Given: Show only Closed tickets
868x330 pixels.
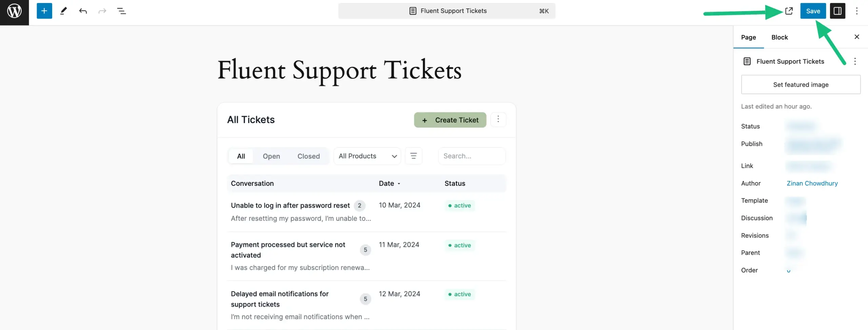Looking at the screenshot, I should 309,156.
